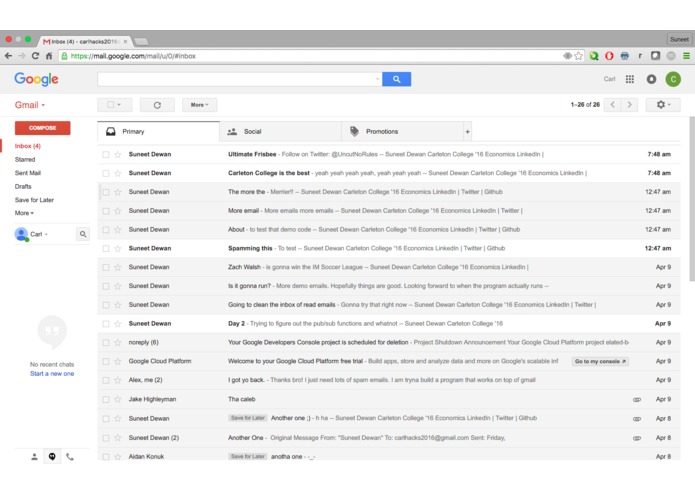The image size is (695, 494).
Task: Reload the browser page
Action: pos(35,56)
